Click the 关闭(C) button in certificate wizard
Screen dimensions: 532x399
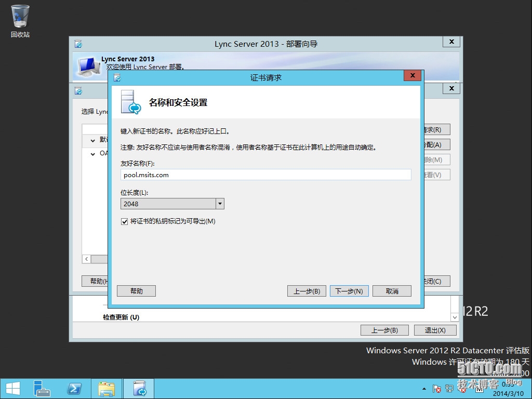pos(436,281)
